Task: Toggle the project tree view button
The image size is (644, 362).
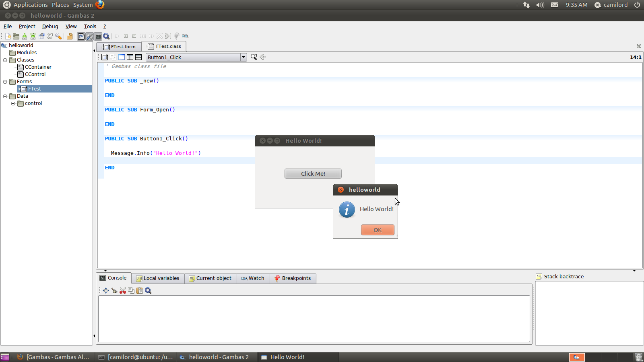Action: pos(81,36)
